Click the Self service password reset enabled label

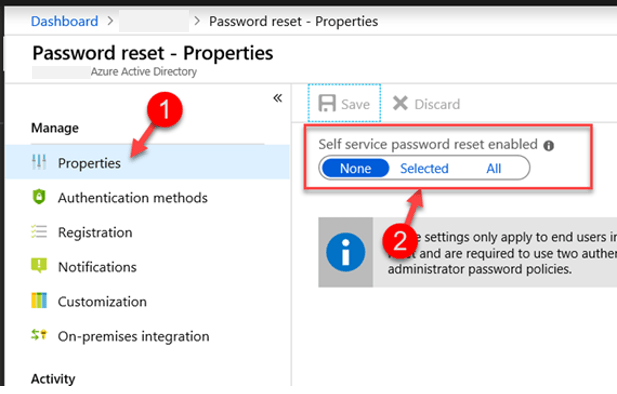428,144
